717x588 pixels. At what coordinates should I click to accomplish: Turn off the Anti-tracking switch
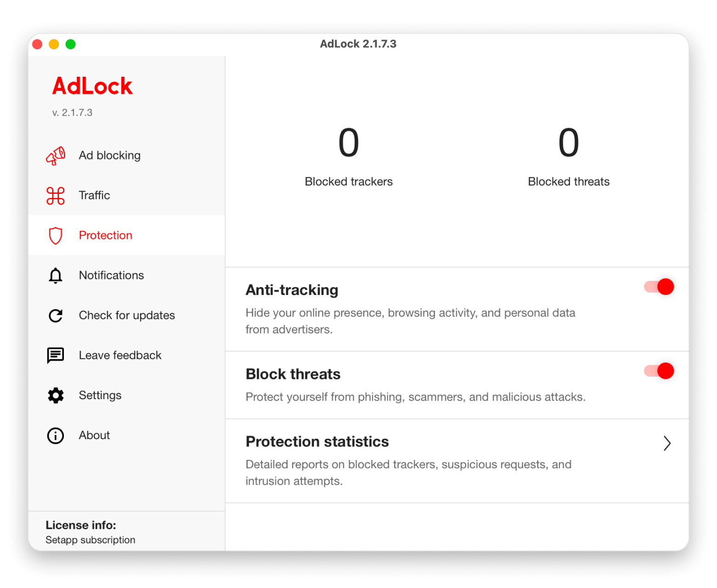click(659, 287)
